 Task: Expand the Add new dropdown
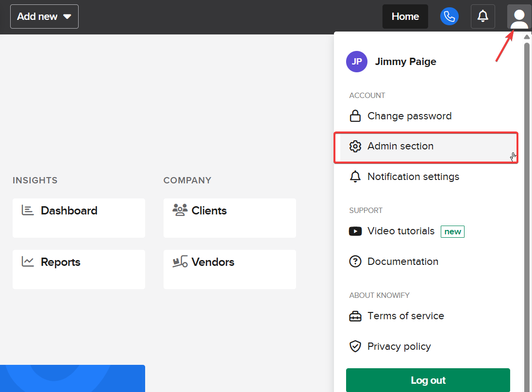click(x=44, y=16)
